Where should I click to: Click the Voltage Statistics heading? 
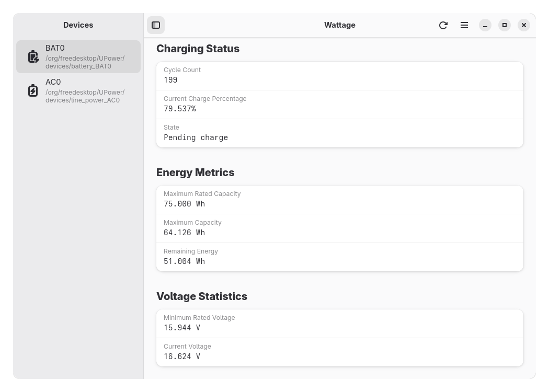(202, 296)
